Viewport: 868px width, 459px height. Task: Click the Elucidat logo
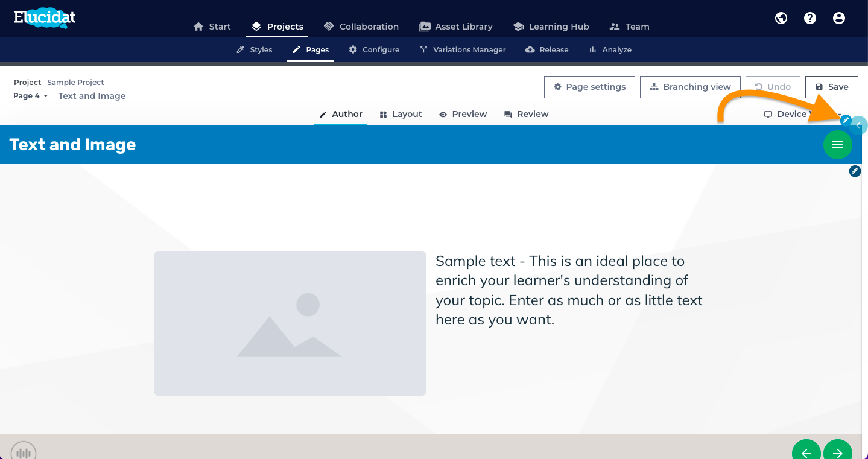pyautogui.click(x=45, y=18)
